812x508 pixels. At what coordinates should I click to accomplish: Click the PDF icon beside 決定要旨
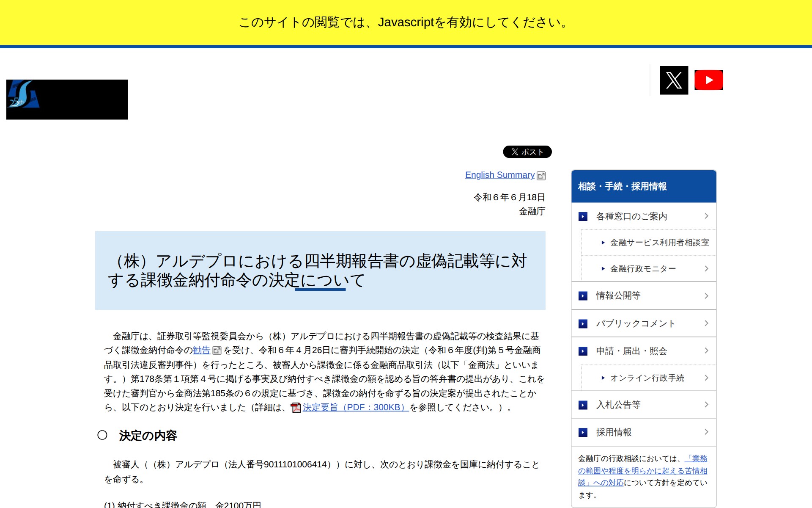pyautogui.click(x=296, y=408)
